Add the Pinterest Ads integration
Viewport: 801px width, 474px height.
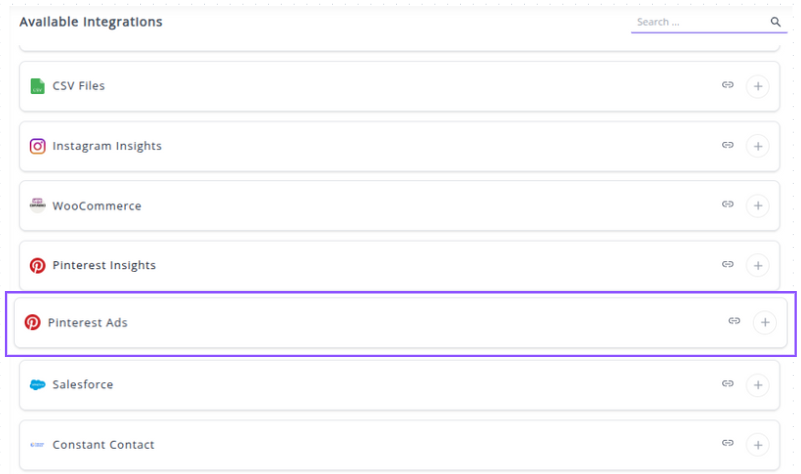pos(765,322)
